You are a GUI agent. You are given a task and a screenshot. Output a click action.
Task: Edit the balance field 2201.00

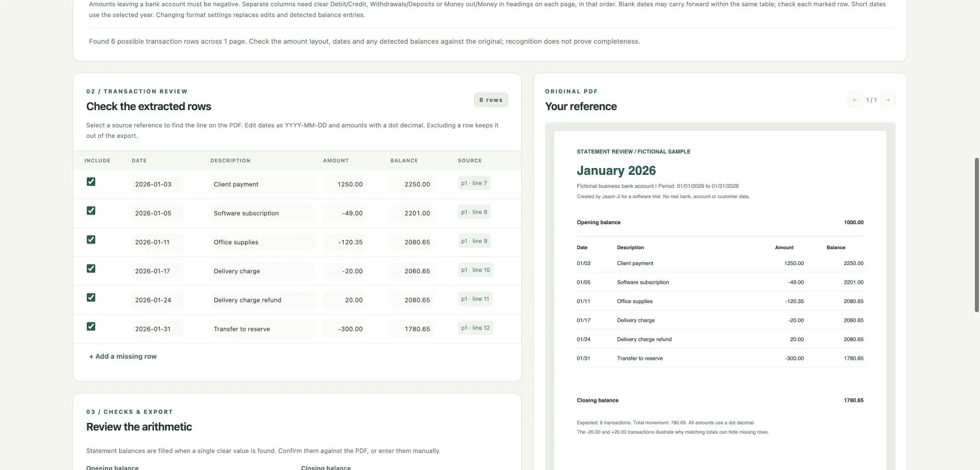(412, 213)
